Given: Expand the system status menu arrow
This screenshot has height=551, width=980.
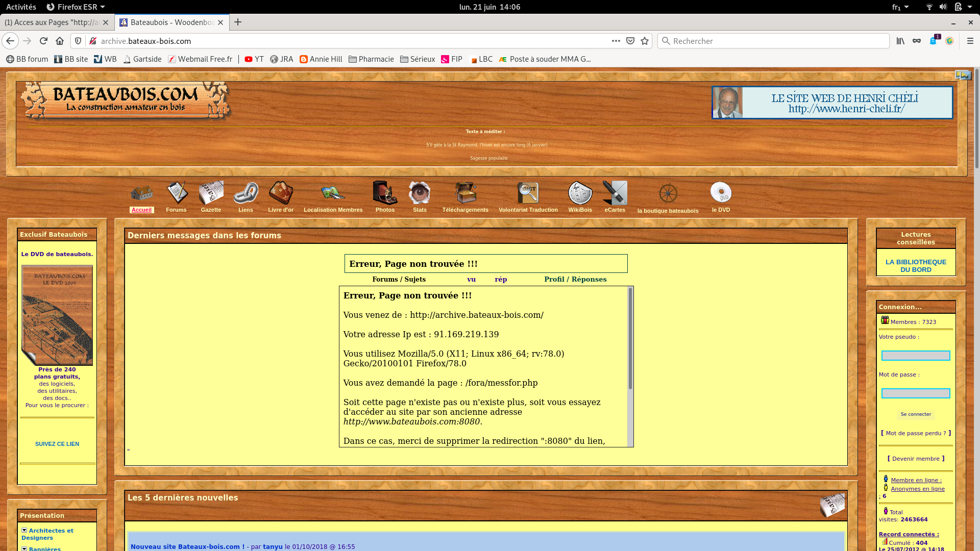Looking at the screenshot, I should click(x=970, y=7).
